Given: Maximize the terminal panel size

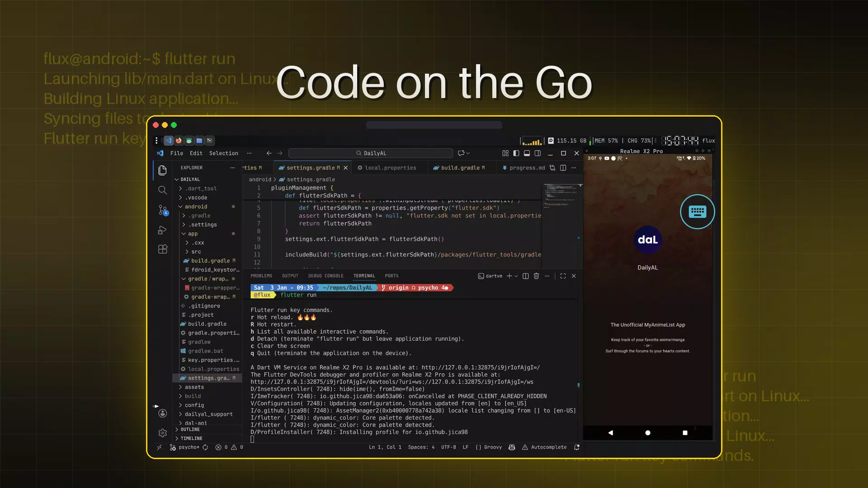Looking at the screenshot, I should point(563,276).
